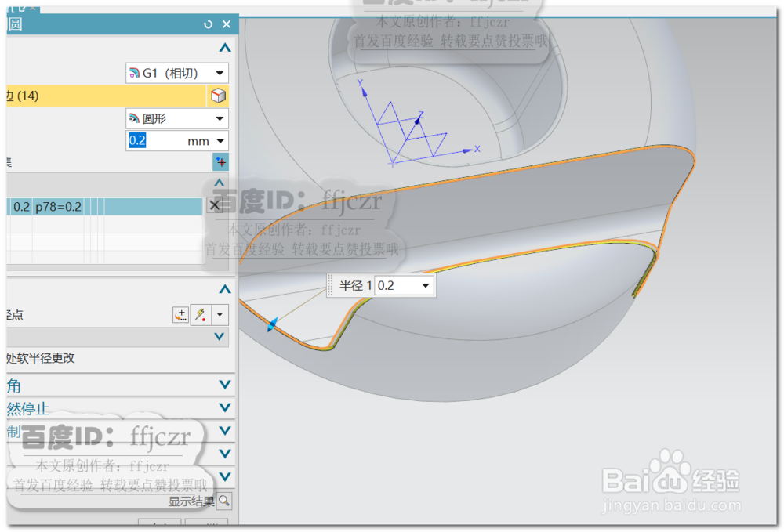Screen dimensions: 784x532
Task: Collapse the top edge section
Action: (225, 48)
